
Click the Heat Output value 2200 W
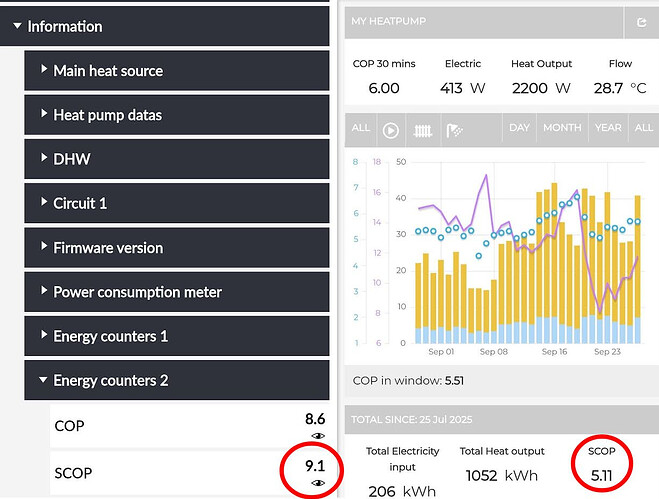(541, 88)
